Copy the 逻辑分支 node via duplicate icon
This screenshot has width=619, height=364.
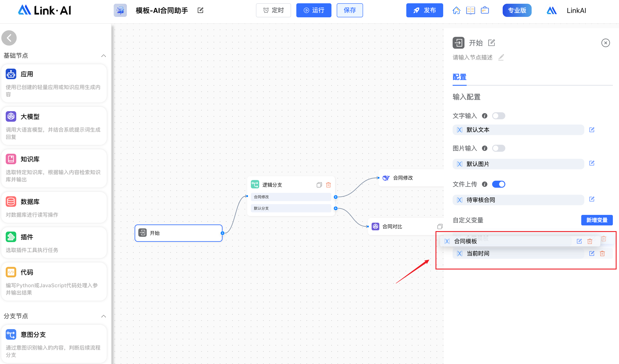319,185
